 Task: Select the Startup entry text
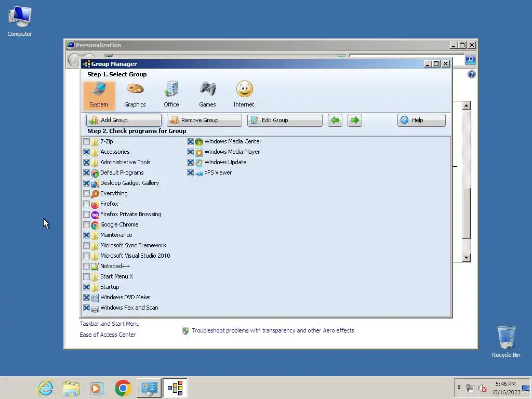pos(110,287)
